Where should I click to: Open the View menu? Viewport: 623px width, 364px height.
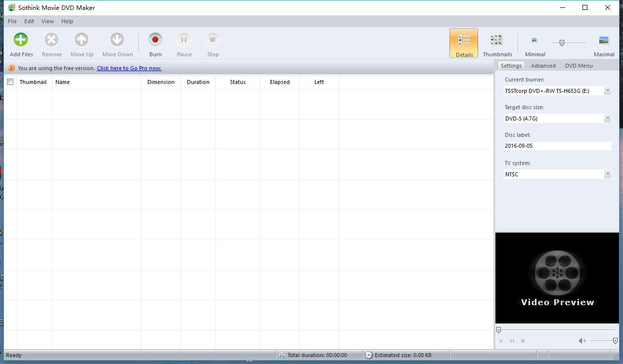click(x=47, y=21)
